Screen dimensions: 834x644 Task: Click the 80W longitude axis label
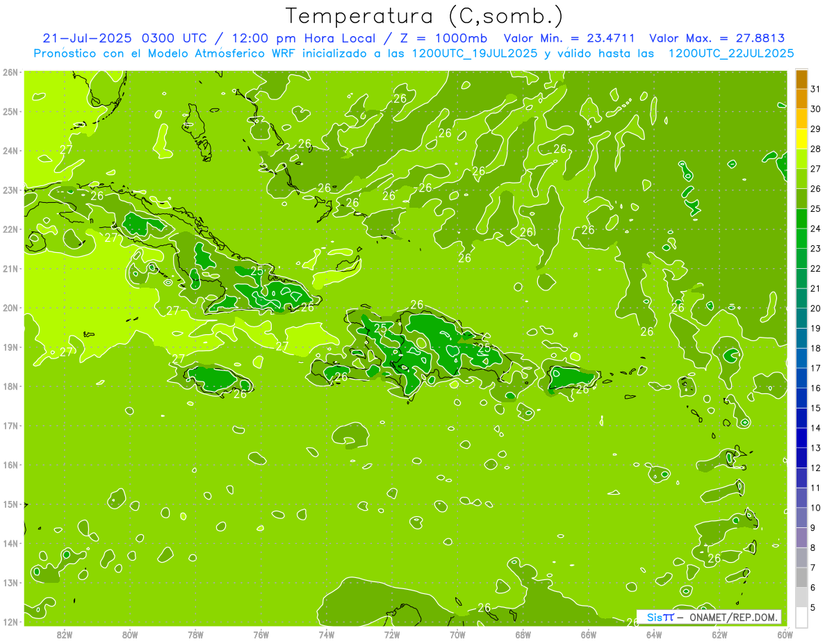point(130,634)
